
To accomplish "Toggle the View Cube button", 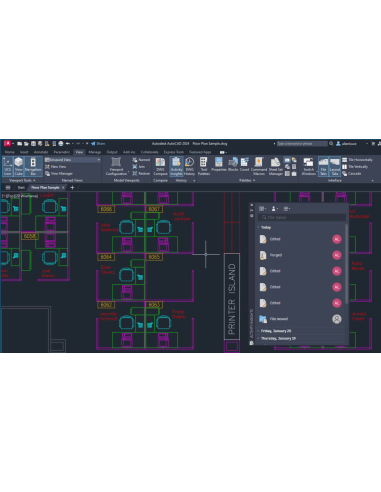I will pyautogui.click(x=19, y=166).
